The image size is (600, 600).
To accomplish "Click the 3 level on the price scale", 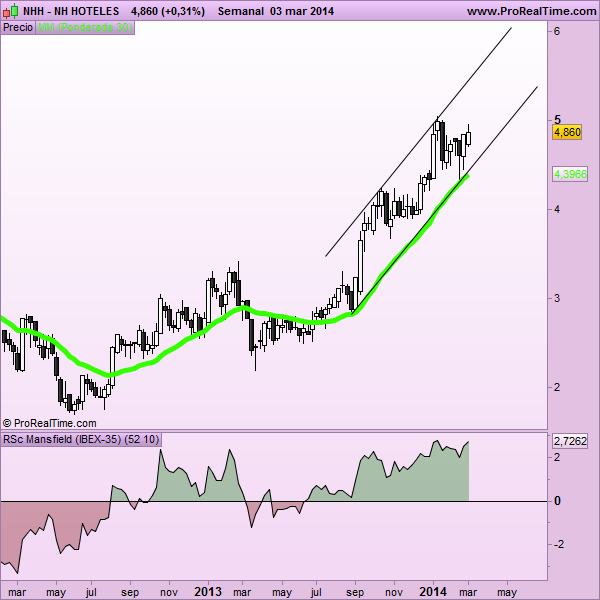I will 557,298.
